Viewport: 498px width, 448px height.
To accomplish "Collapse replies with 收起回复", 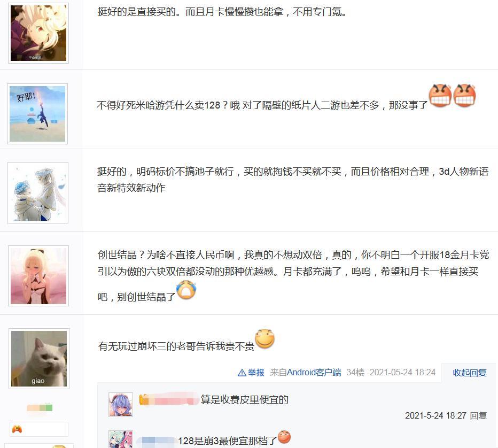I will pyautogui.click(x=470, y=373).
